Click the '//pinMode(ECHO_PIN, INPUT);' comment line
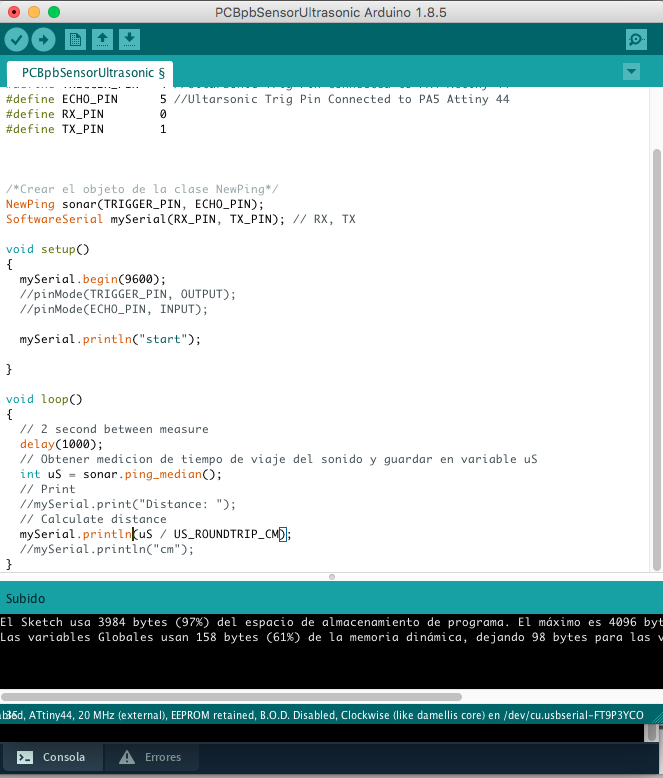 [x=114, y=309]
